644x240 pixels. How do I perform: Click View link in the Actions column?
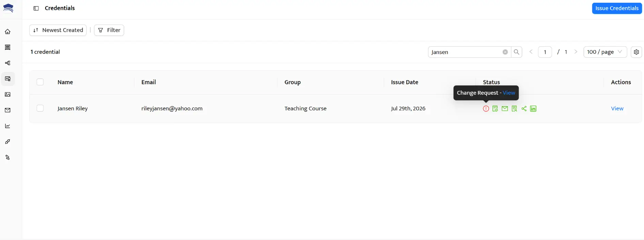point(617,108)
